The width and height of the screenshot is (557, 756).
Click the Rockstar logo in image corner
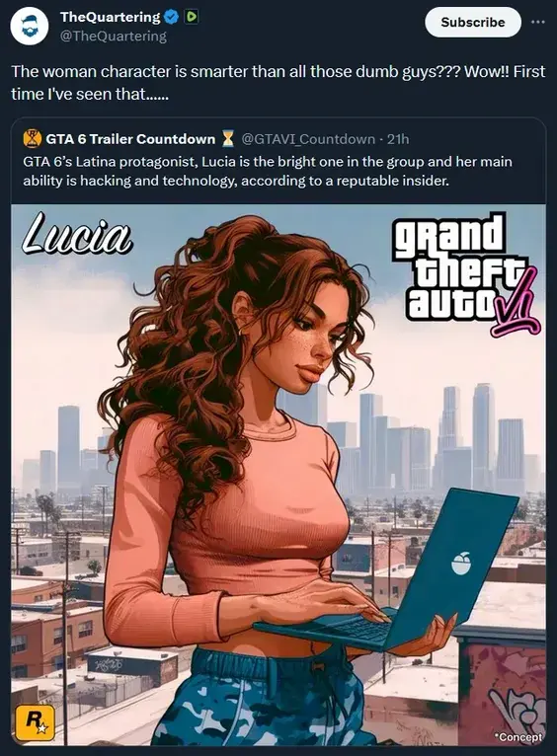pyautogui.click(x=35, y=722)
